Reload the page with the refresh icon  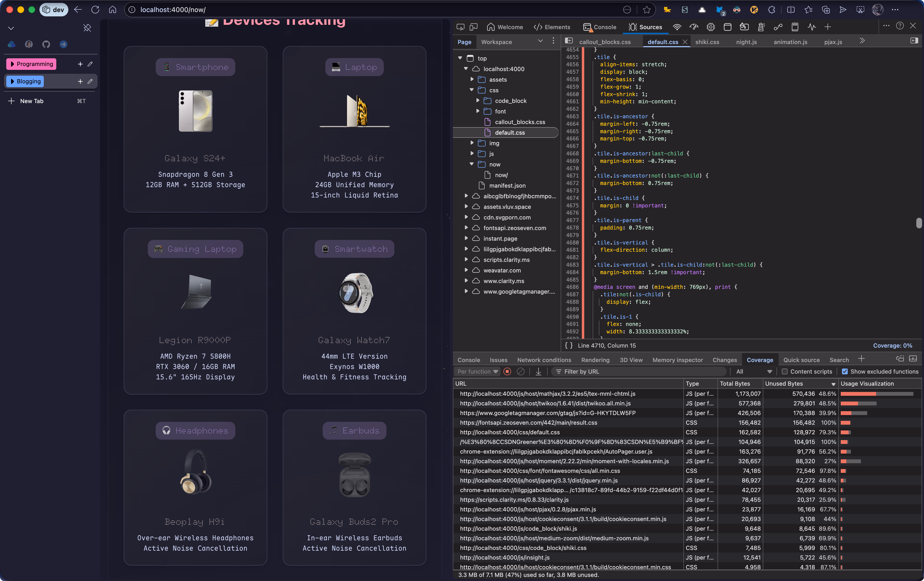pos(95,10)
